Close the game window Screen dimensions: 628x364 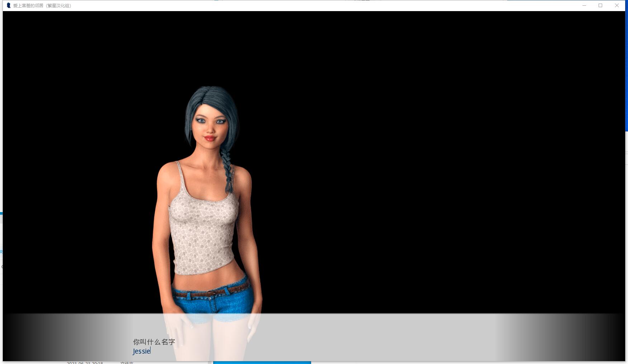pos(617,5)
